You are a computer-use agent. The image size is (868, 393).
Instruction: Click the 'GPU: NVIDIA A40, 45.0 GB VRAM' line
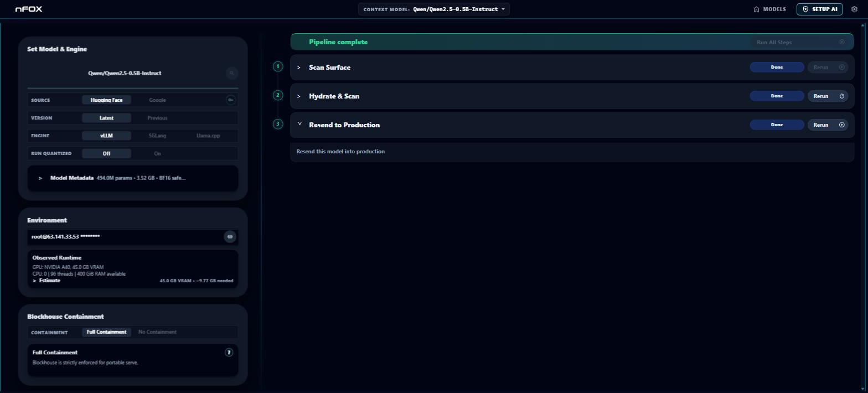pyautogui.click(x=68, y=267)
